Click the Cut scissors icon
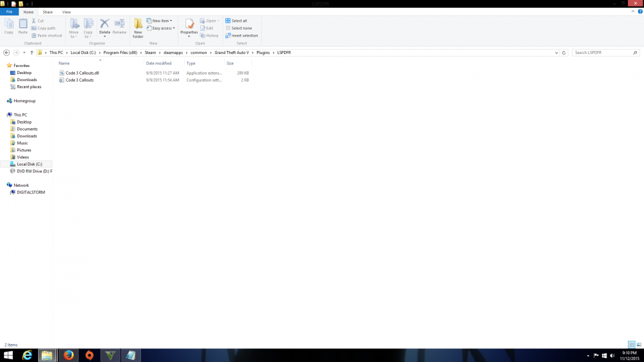The width and height of the screenshot is (644, 362). [x=33, y=21]
